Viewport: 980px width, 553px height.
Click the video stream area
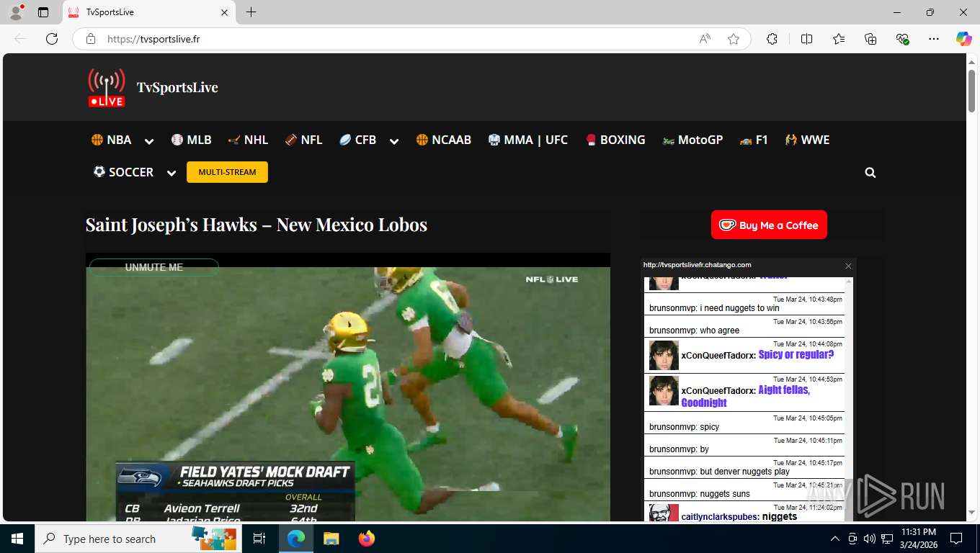coord(348,389)
